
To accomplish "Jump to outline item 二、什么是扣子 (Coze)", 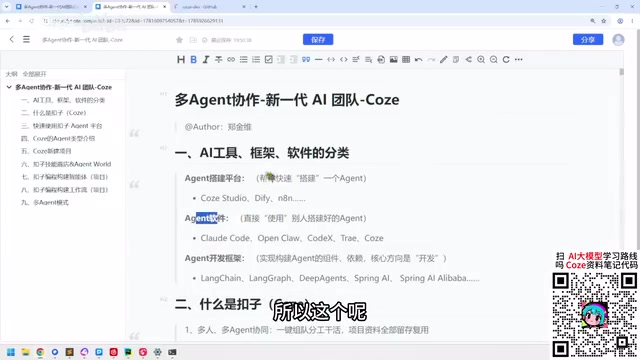I will 53,113.
